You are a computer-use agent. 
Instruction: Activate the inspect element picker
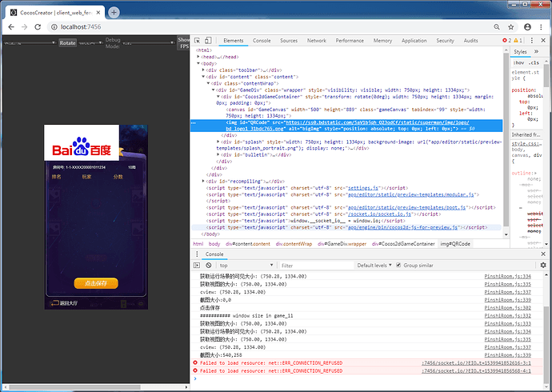point(198,41)
